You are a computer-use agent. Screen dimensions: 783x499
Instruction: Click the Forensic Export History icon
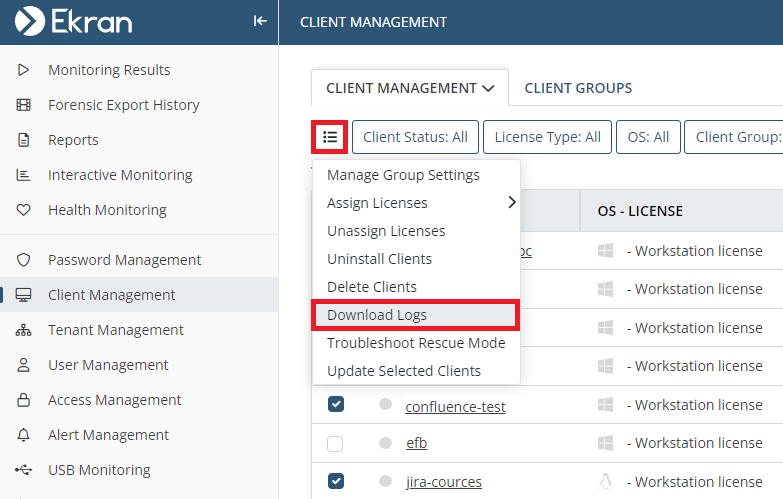tap(24, 105)
